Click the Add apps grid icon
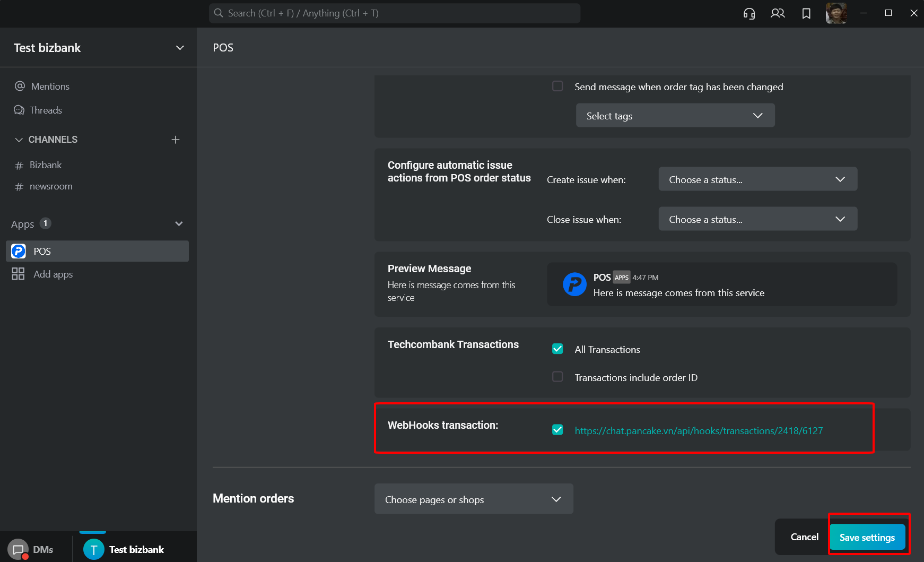The image size is (924, 562). (x=18, y=274)
